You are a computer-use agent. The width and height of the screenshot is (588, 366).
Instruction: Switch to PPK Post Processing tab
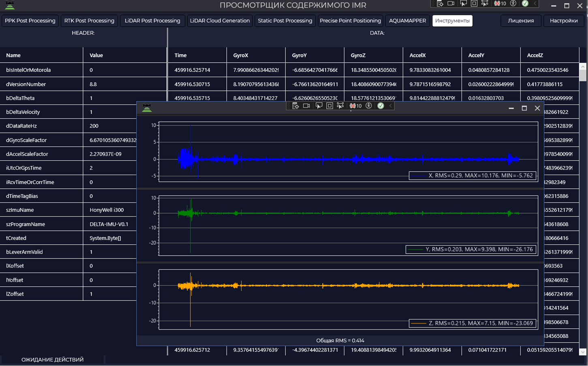pyautogui.click(x=30, y=21)
